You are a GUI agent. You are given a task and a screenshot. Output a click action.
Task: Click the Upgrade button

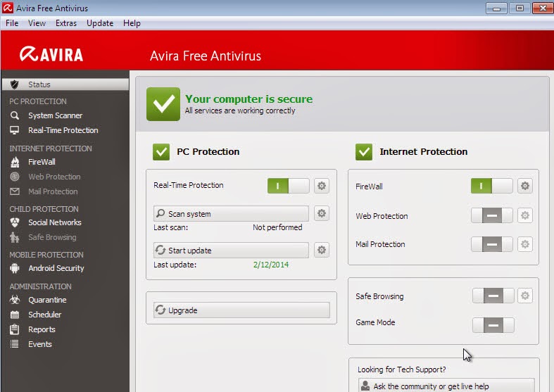tap(241, 310)
